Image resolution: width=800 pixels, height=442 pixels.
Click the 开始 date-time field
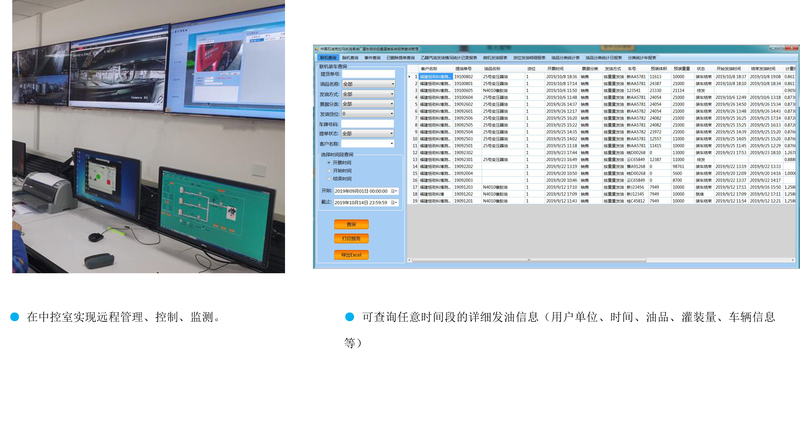(366, 191)
